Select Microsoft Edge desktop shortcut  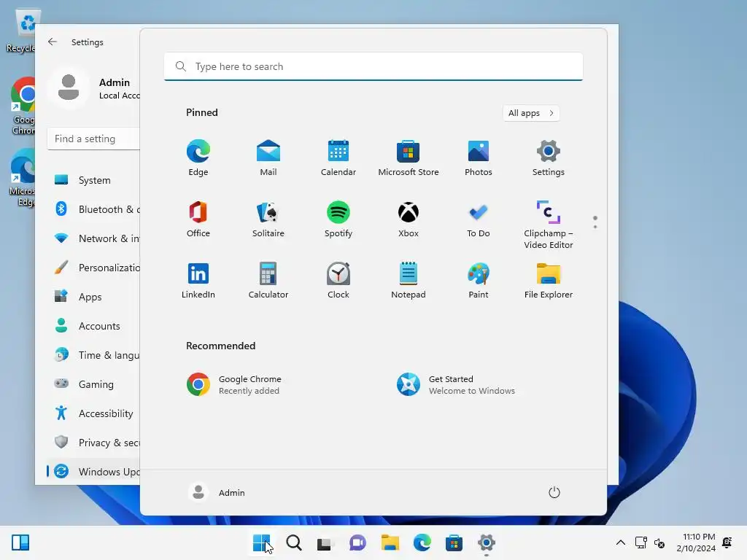23,177
